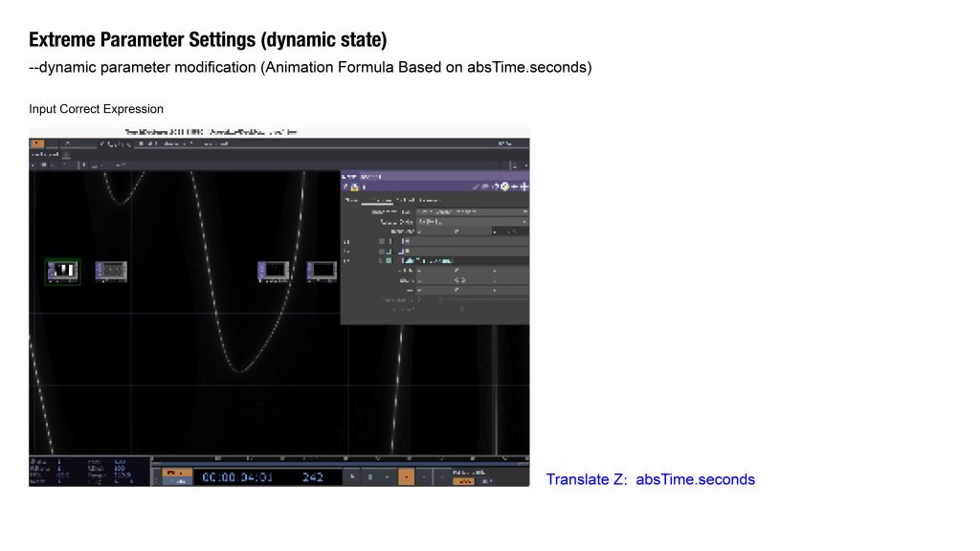980x551 pixels.
Task: Click the pause button left of play
Action: [x=370, y=477]
